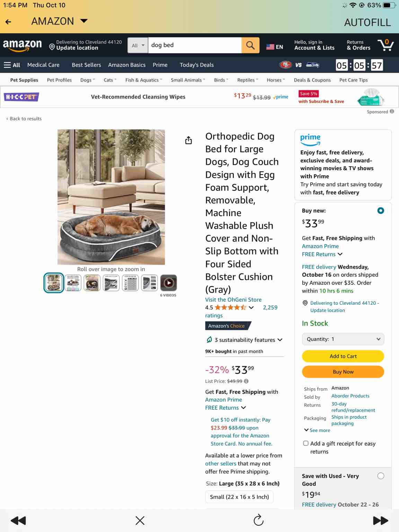Click the orange search magnifier button
The height and width of the screenshot is (532, 399).
(250, 45)
